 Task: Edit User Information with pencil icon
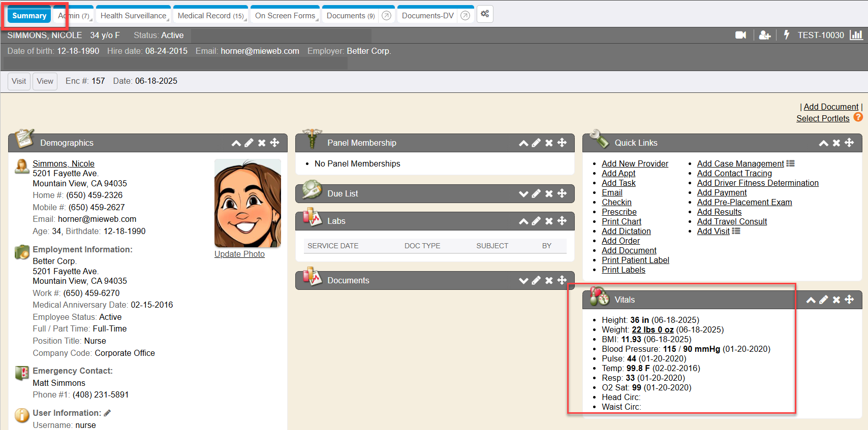click(107, 413)
